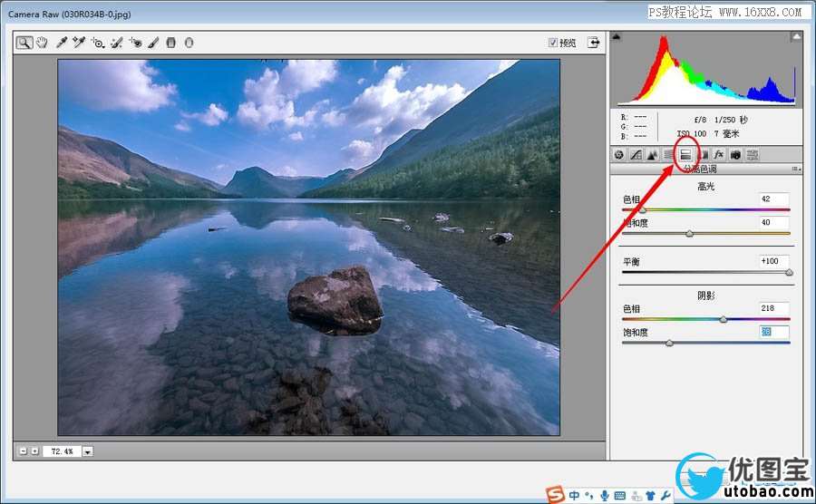Toggle shadow clipping warning on histogram
The height and width of the screenshot is (504, 816).
[x=617, y=36]
